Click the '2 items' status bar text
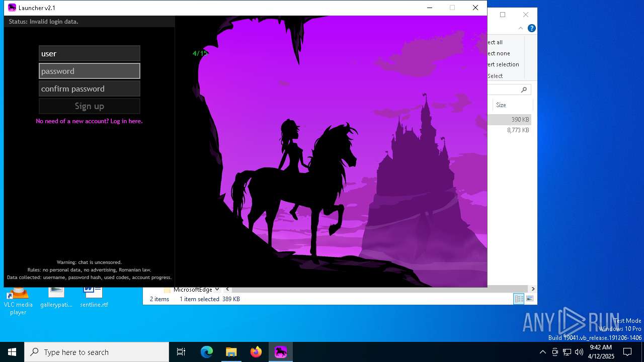Screen dimensions: 644x362 point(159,299)
